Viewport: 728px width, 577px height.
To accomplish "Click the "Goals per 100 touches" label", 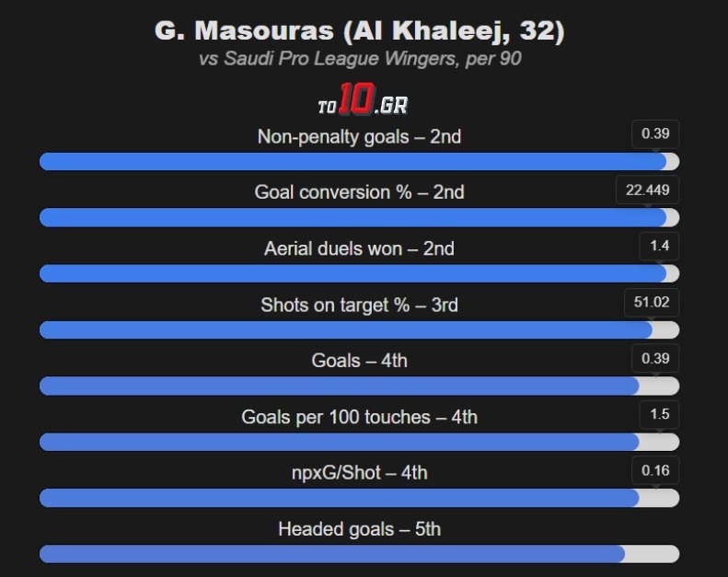I will 359,417.
